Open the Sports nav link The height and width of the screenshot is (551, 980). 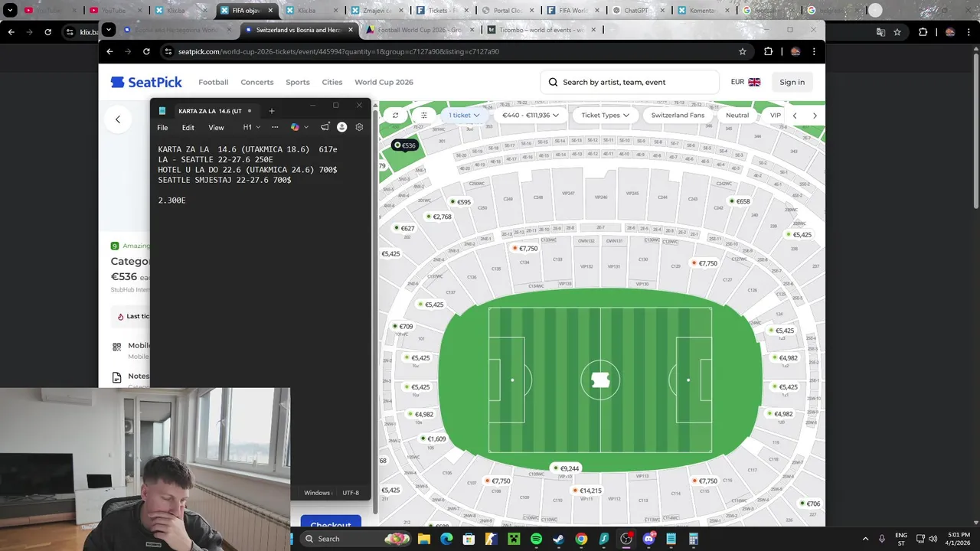coord(298,82)
